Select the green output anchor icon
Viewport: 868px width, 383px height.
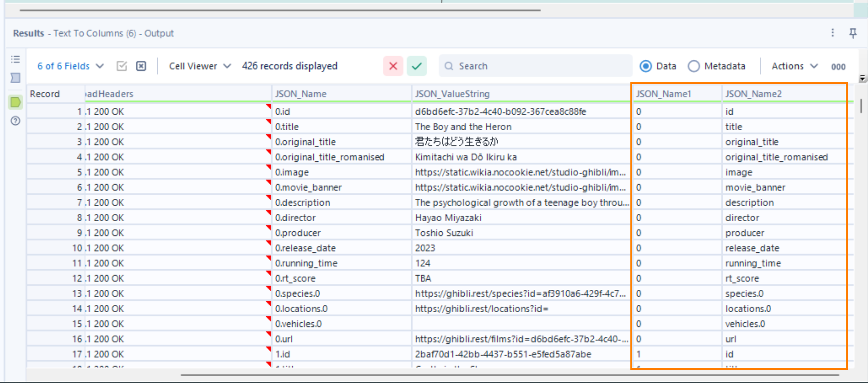(x=15, y=102)
